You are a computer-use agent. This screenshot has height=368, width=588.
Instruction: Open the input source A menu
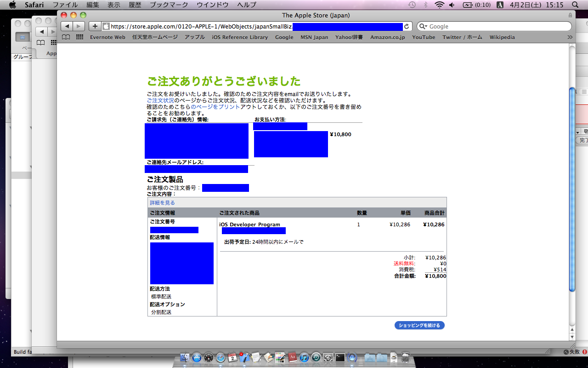click(x=500, y=5)
